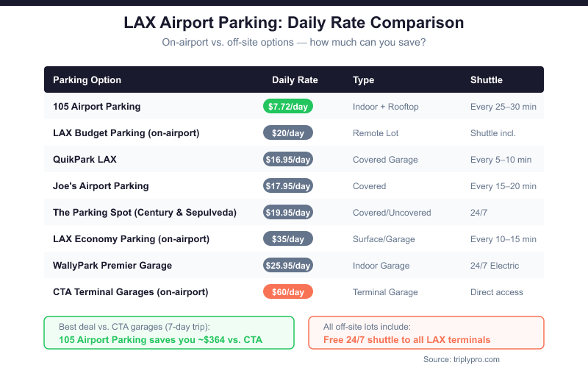Click the Parking Option column header
588x368 pixels.
coord(87,80)
